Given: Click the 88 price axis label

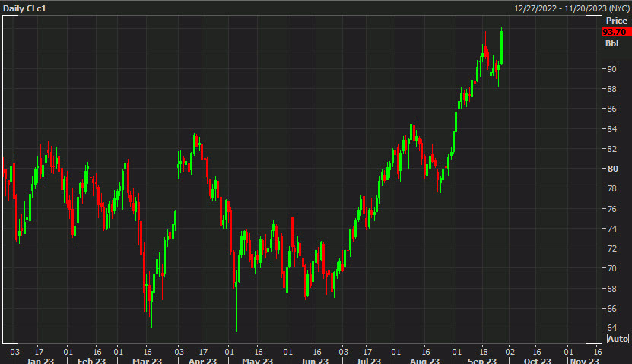Looking at the screenshot, I should 612,89.
